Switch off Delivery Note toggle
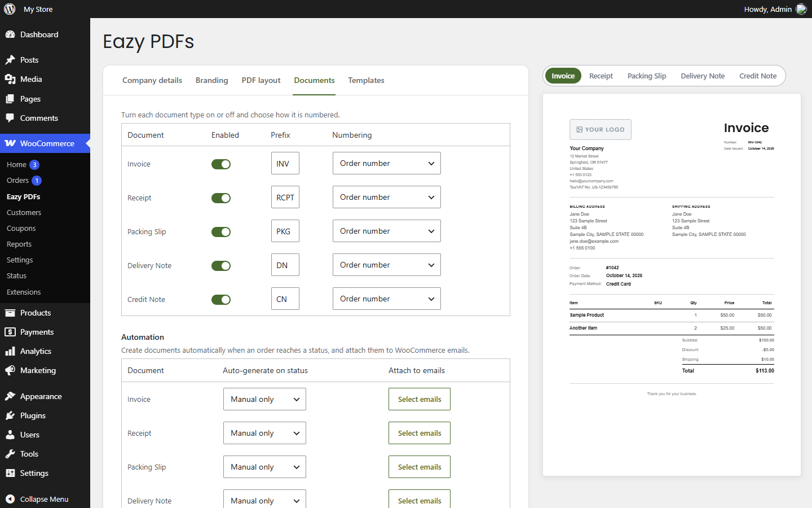 click(221, 266)
